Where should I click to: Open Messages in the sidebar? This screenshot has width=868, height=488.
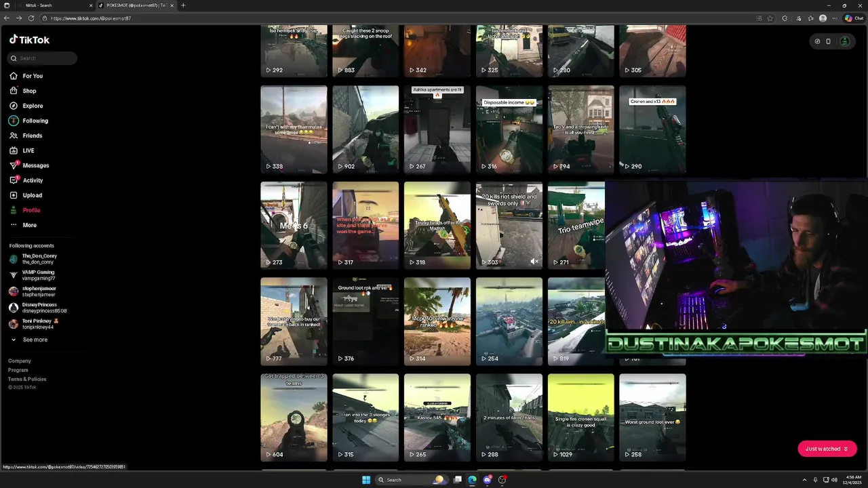pos(30,165)
